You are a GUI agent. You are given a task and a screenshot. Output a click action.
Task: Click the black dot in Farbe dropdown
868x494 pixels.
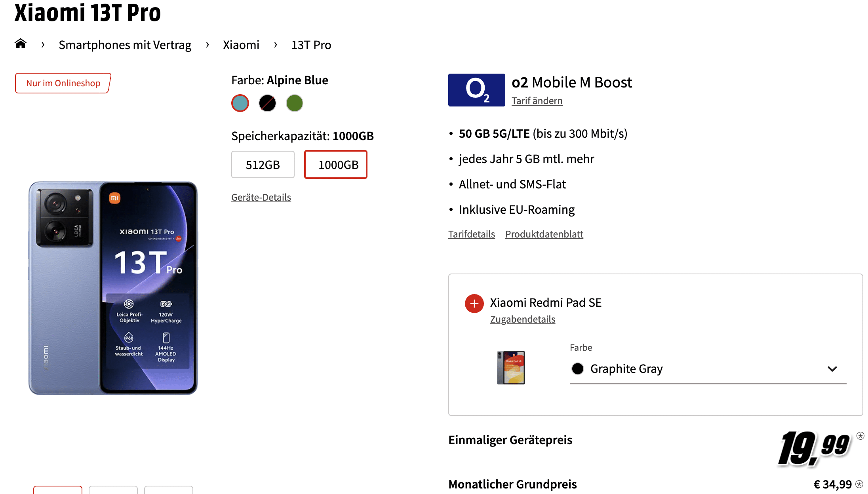(578, 369)
